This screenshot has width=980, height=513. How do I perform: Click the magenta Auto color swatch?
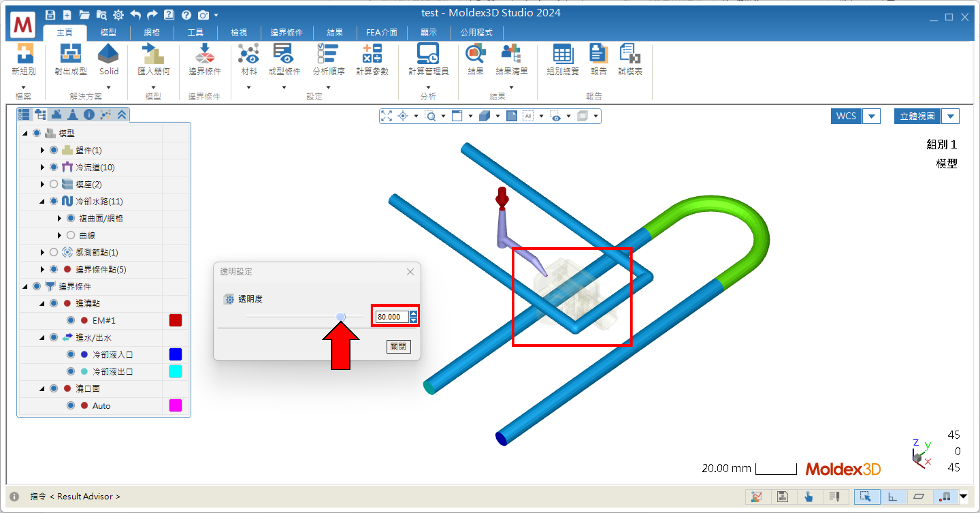click(x=175, y=406)
